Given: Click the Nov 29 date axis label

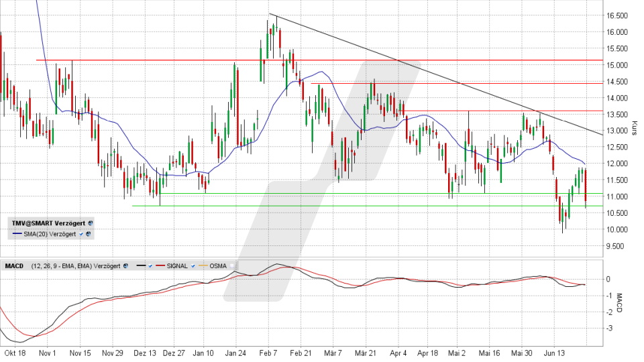Looking at the screenshot, I should pos(113,353).
